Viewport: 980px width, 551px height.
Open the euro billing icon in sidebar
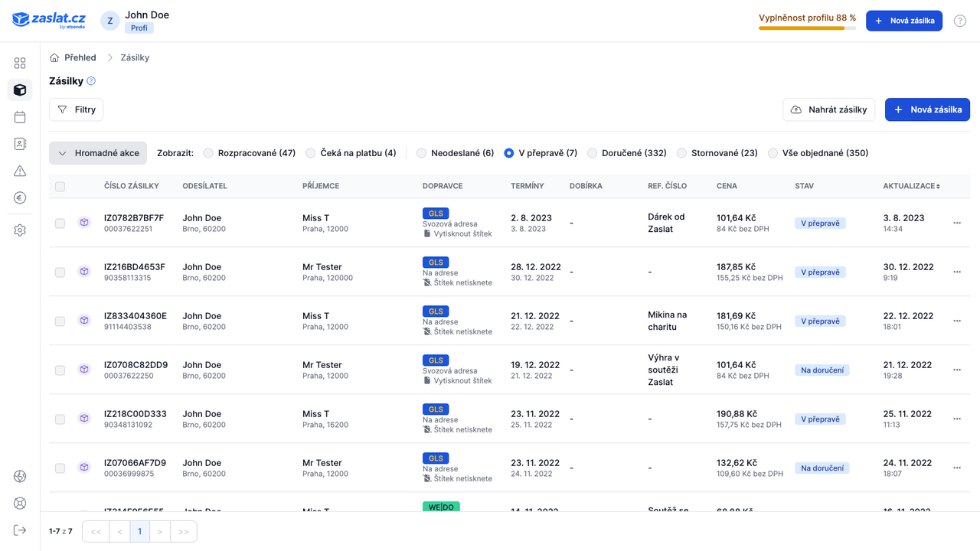20,197
